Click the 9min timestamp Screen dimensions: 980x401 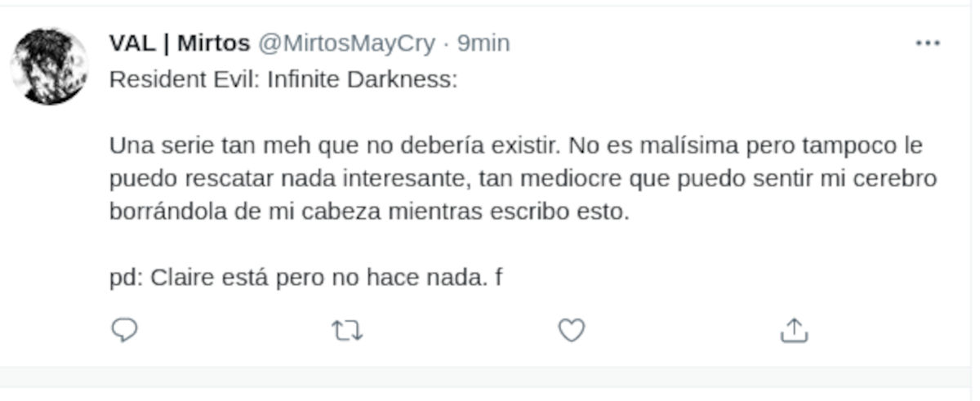pyautogui.click(x=483, y=43)
